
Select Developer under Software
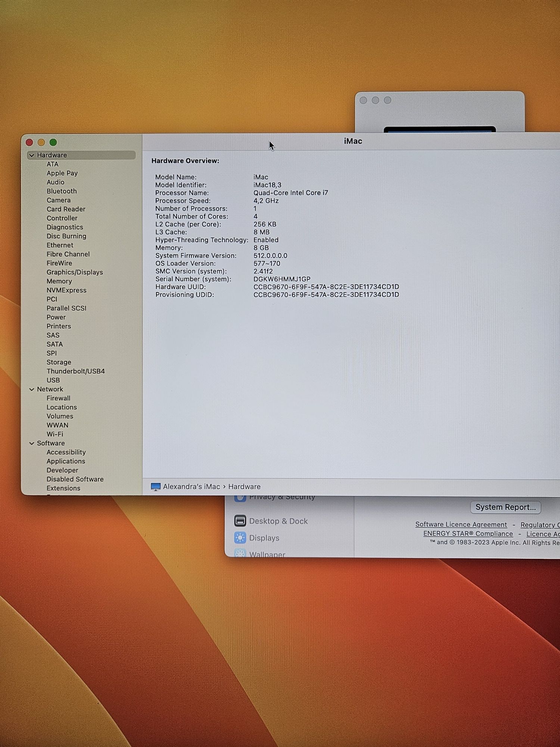(62, 470)
